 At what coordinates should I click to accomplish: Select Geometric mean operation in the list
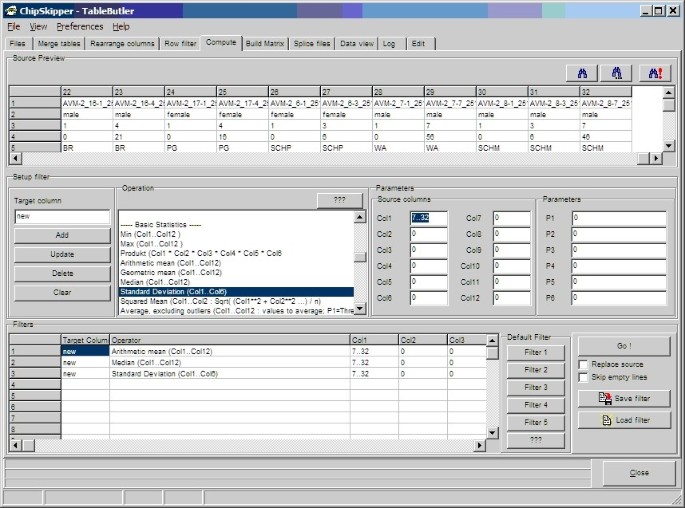[x=170, y=272]
